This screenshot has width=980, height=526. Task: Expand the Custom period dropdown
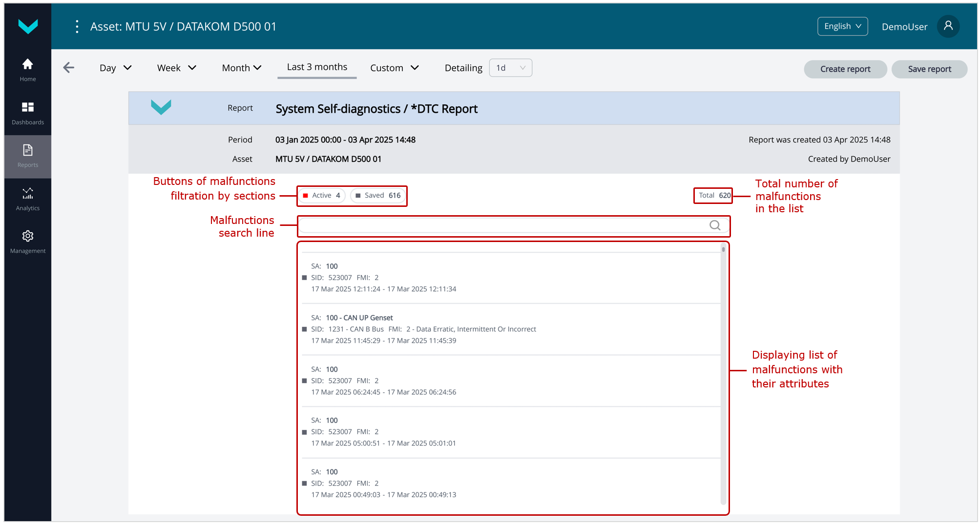[x=394, y=68]
